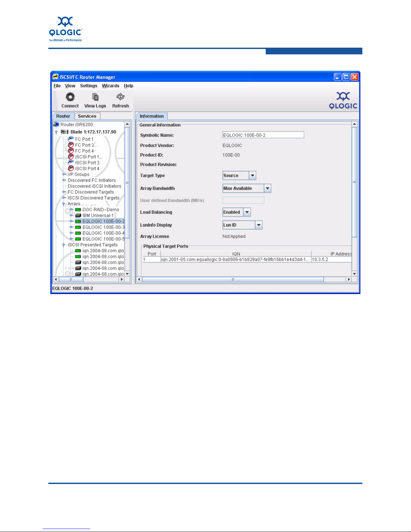This screenshot has width=411, height=532.
Task: Click Information panel scroll-left arrow
Action: coord(140,279)
